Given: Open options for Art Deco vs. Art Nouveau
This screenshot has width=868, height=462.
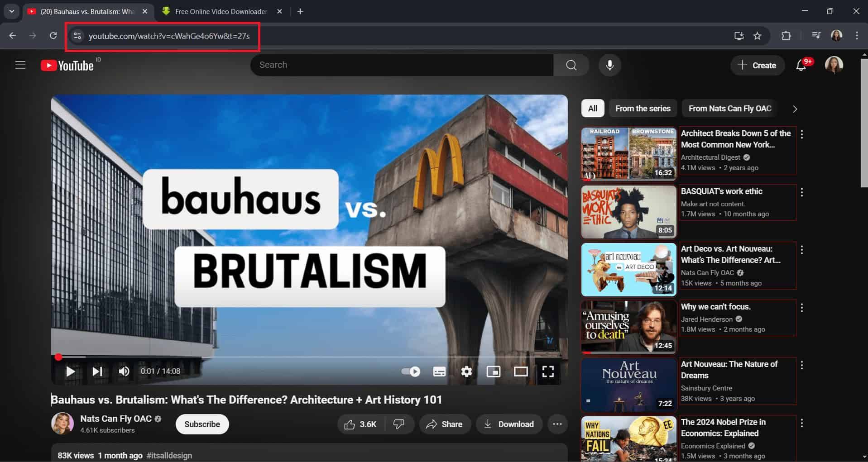Looking at the screenshot, I should tap(802, 250).
